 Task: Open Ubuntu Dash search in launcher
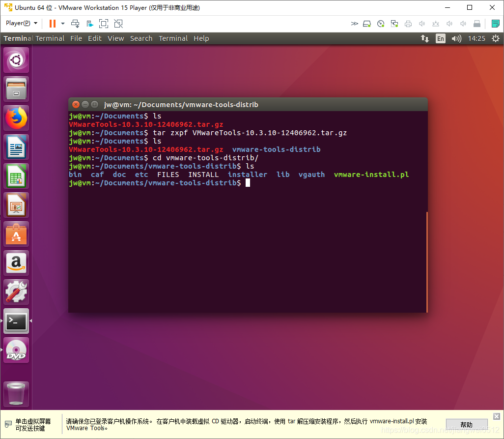pyautogui.click(x=16, y=60)
